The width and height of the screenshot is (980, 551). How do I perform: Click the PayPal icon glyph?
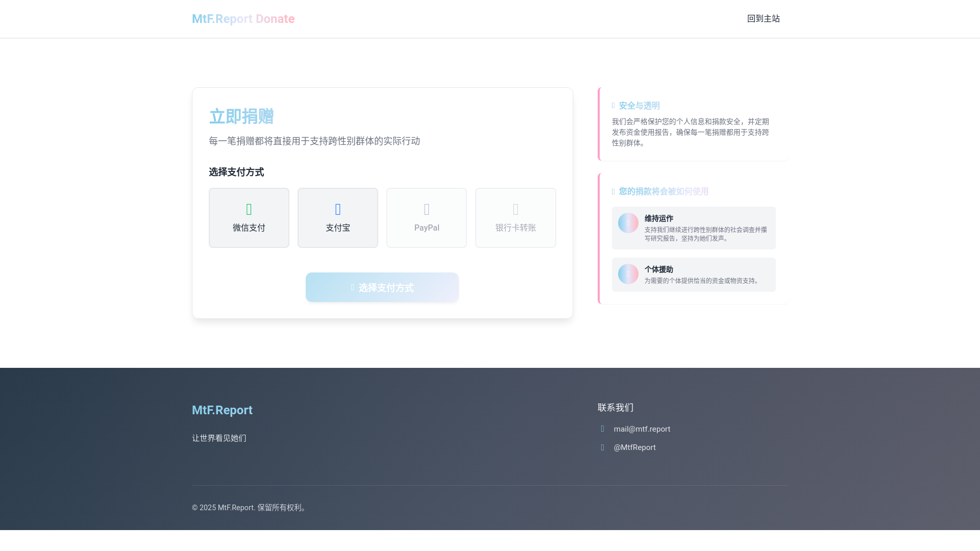pyautogui.click(x=427, y=209)
